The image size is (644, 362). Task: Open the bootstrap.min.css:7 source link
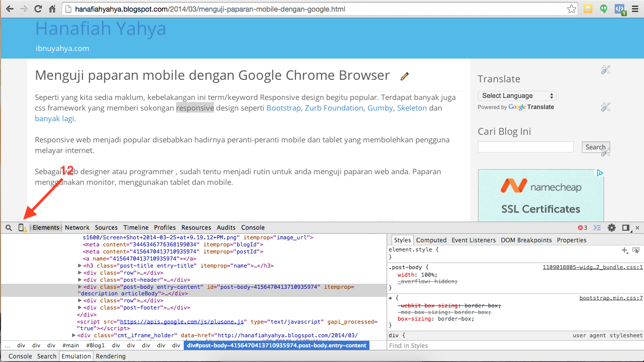(611, 298)
